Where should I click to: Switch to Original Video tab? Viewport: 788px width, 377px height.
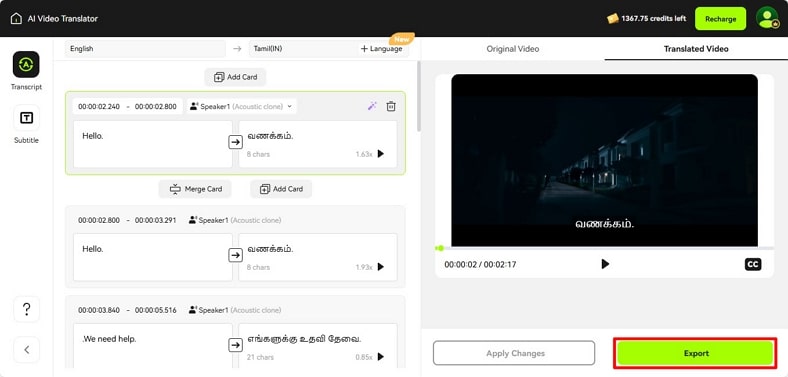[x=513, y=49]
